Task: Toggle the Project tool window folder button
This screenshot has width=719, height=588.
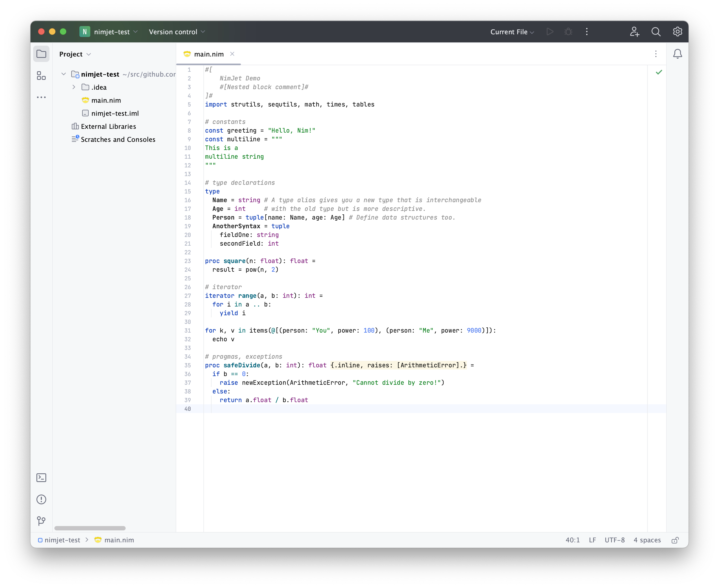Action: point(41,54)
